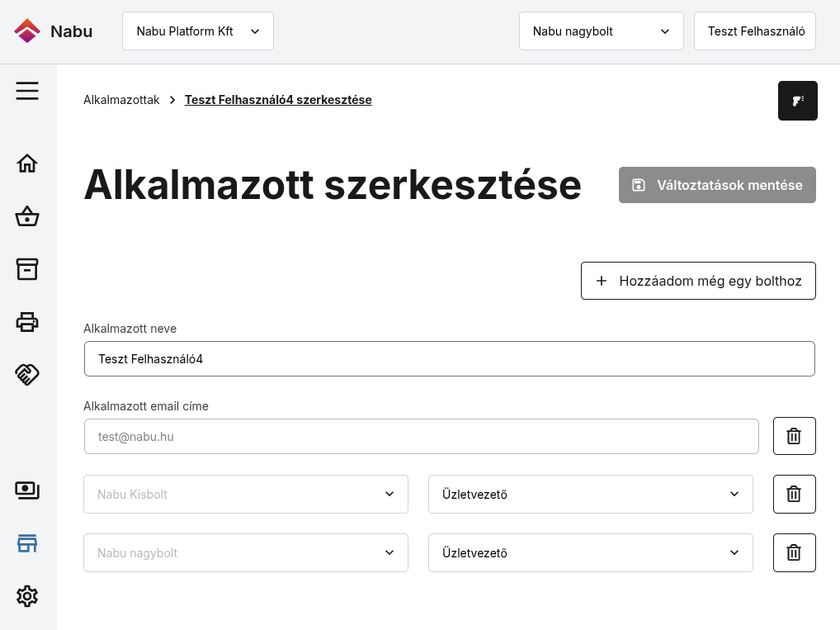
Task: Delete the Nabu nagybolt shop assignment
Action: [x=794, y=552]
